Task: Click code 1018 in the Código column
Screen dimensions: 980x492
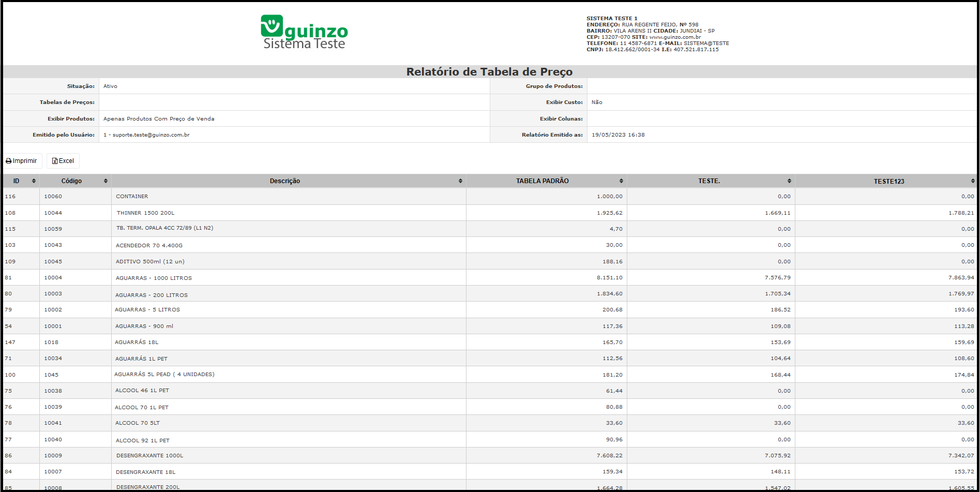Action: pyautogui.click(x=51, y=342)
